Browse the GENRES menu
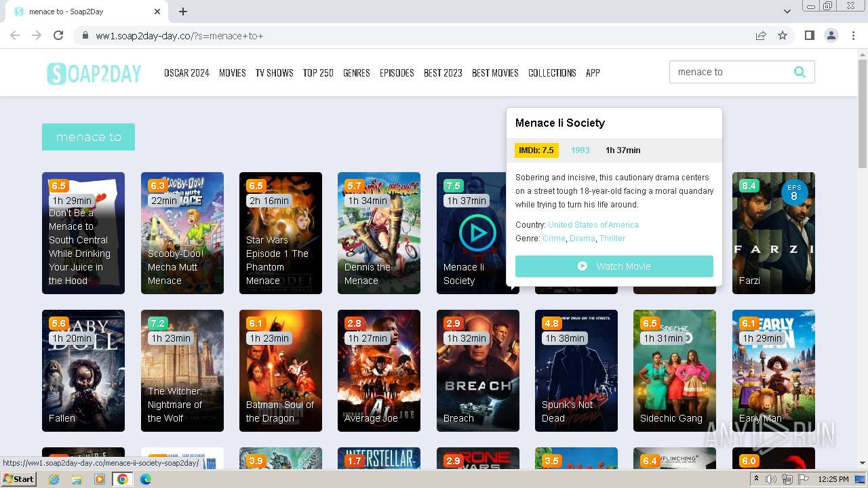868x488 pixels. pyautogui.click(x=356, y=73)
